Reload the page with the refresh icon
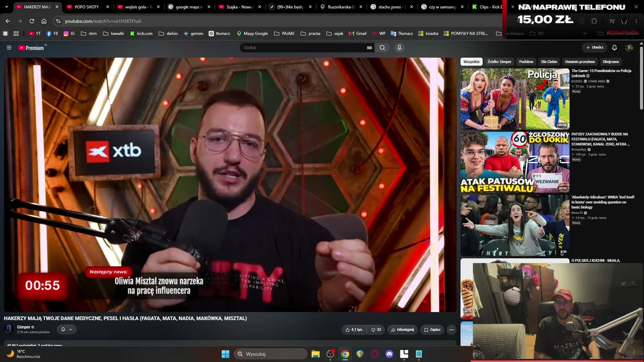644x362 pixels. pos(32,21)
